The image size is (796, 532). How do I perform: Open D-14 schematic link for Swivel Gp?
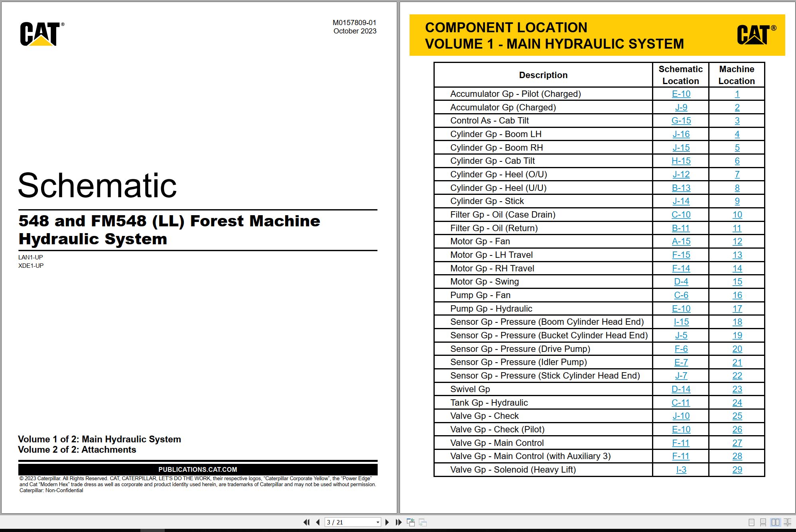[x=681, y=389]
